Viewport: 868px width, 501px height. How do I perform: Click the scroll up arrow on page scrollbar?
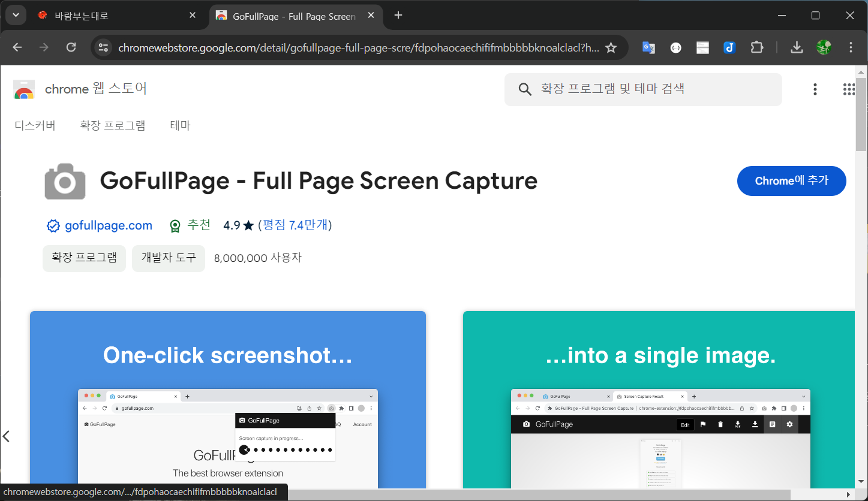pos(861,71)
